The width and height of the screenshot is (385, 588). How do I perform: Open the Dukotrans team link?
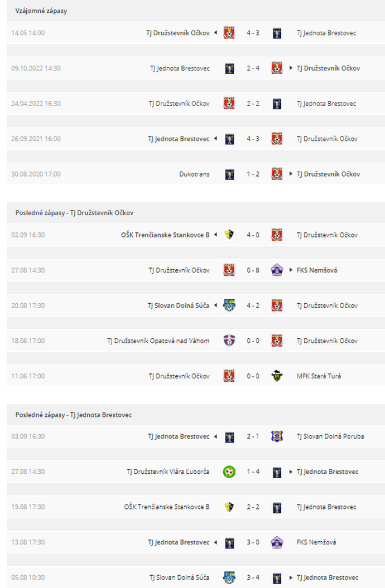tap(194, 174)
